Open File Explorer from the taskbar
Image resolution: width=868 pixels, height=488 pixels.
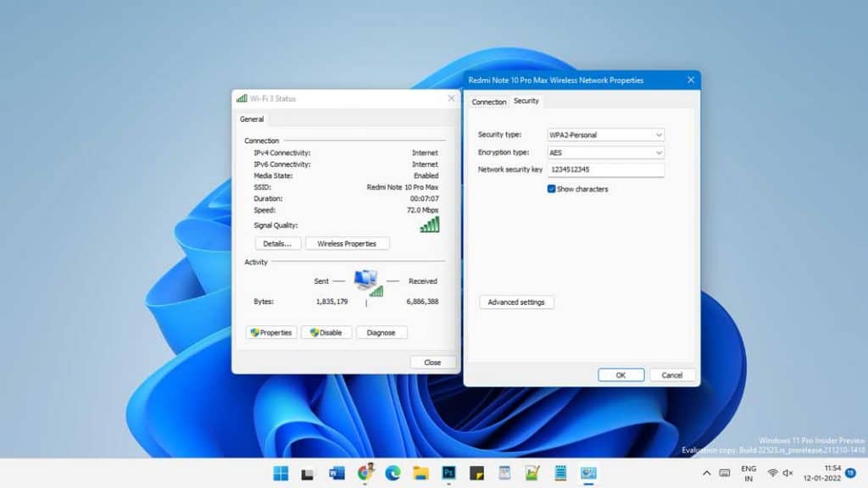[420, 474]
